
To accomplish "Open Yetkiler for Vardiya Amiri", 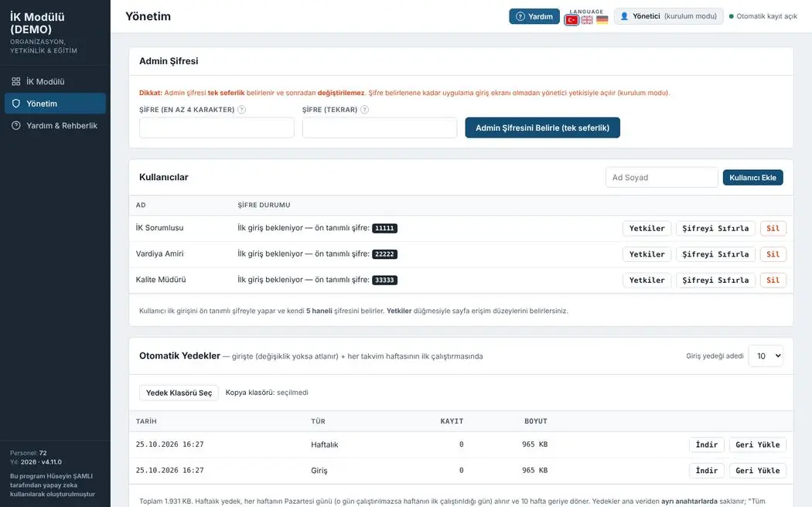I will point(647,254).
